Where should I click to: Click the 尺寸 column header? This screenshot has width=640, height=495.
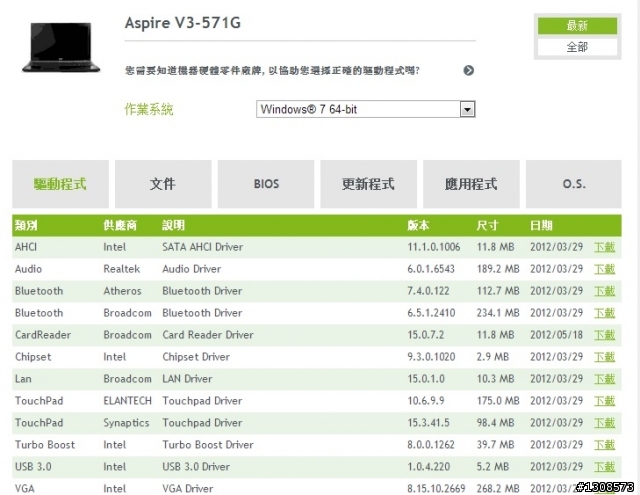click(487, 225)
